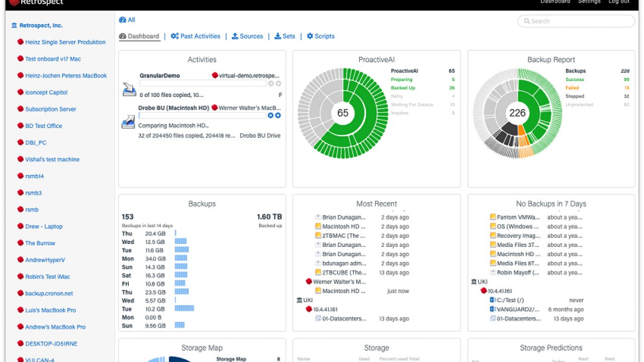
Task: Open the Sources tab
Action: tap(247, 36)
